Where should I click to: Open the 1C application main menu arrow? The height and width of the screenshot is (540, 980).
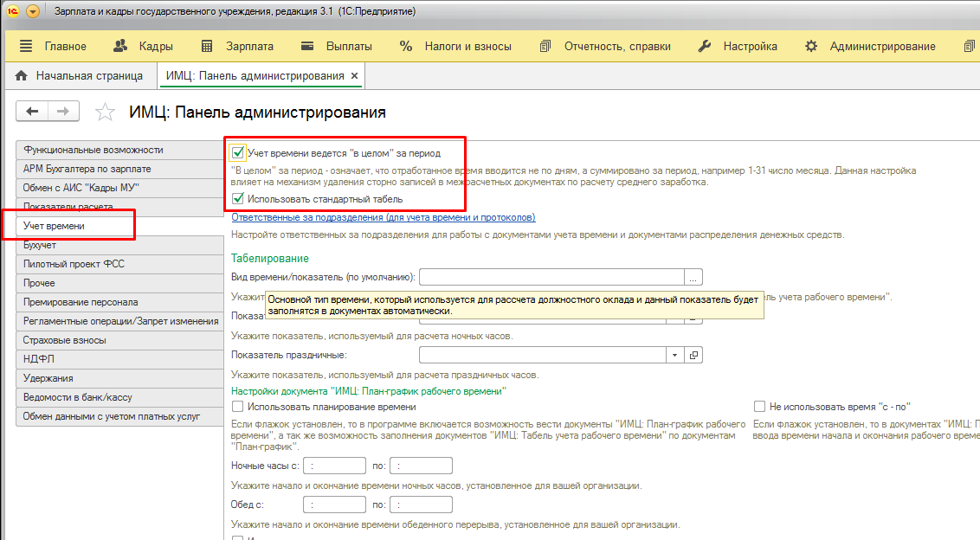pyautogui.click(x=33, y=12)
